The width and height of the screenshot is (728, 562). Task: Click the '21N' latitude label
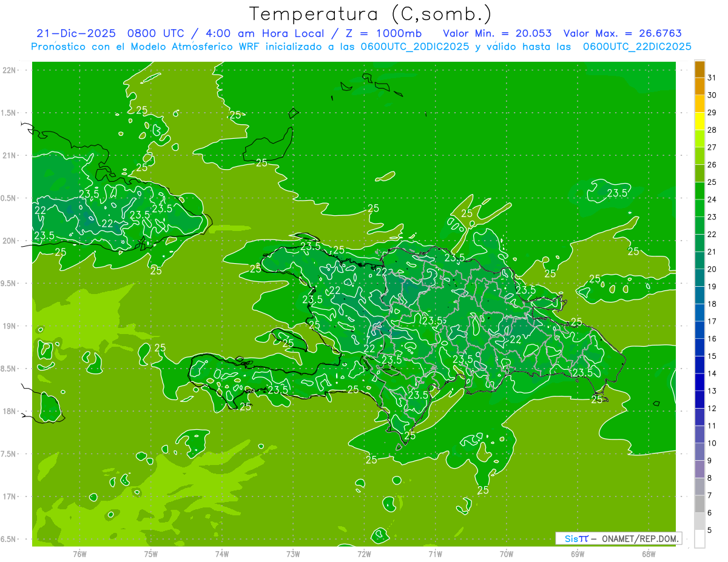pos(9,155)
